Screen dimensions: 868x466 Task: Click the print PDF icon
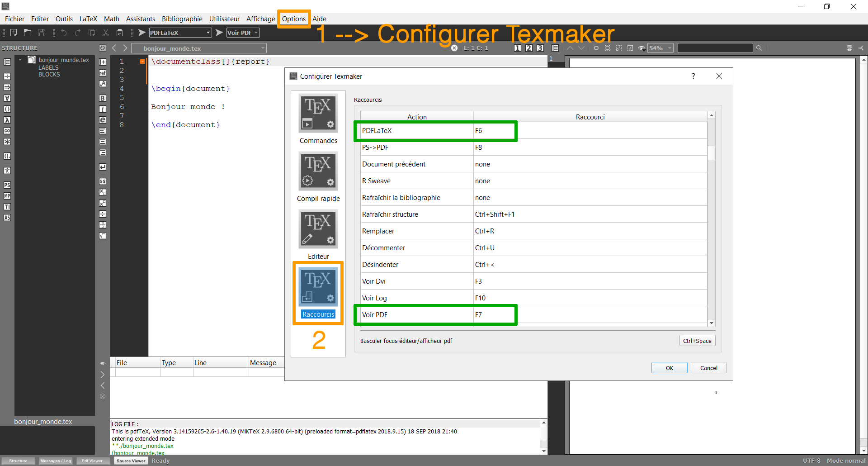849,48
